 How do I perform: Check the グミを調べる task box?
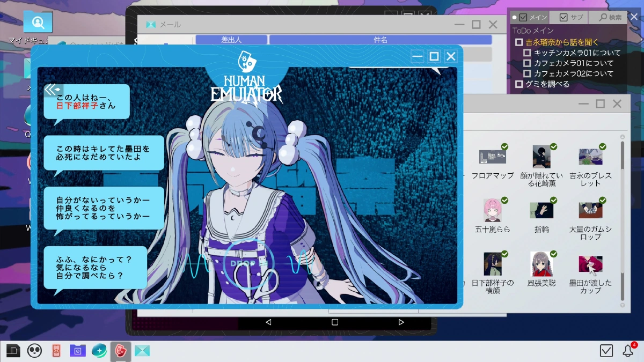click(x=519, y=84)
